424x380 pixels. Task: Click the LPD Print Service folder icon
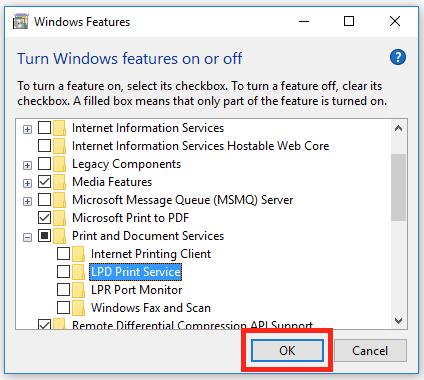click(x=78, y=272)
